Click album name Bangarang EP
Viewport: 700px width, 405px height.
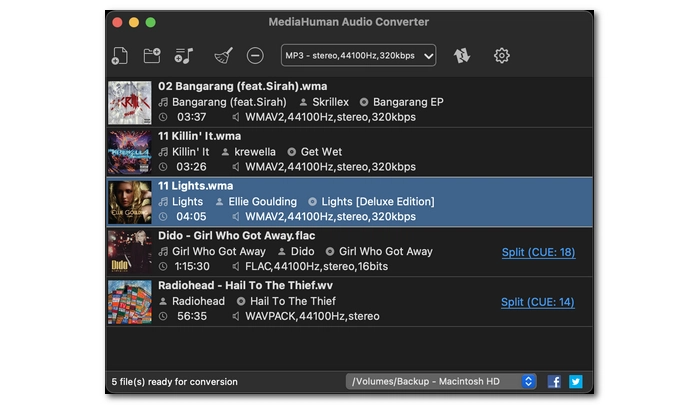coord(408,102)
